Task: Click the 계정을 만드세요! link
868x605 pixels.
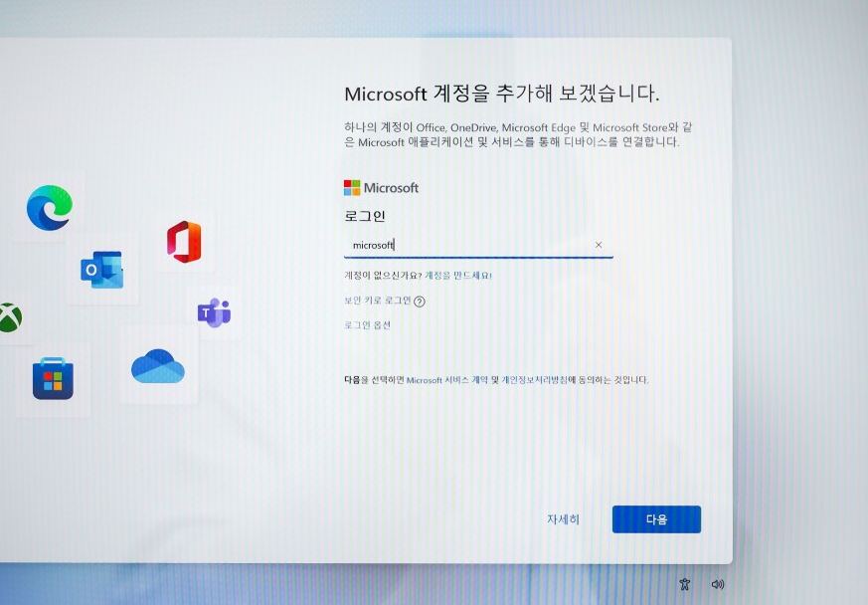Action: [458, 276]
